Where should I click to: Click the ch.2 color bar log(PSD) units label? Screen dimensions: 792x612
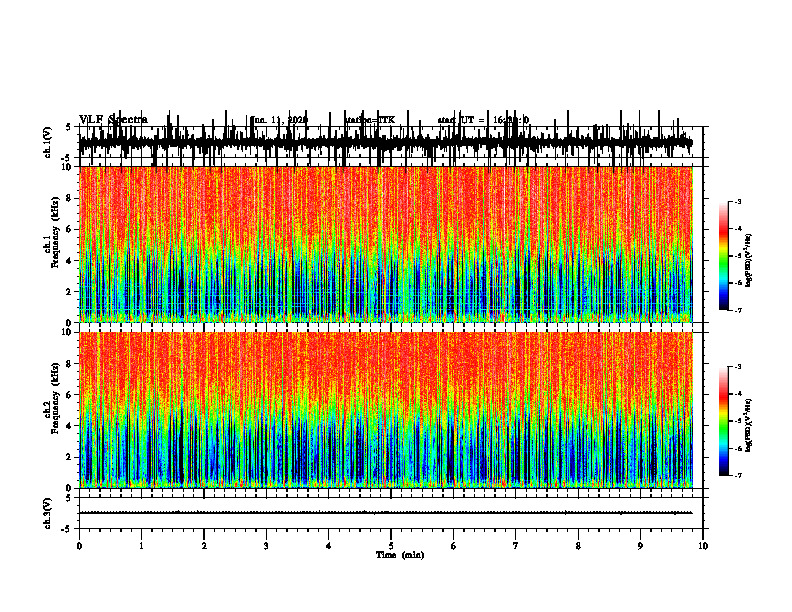point(749,425)
